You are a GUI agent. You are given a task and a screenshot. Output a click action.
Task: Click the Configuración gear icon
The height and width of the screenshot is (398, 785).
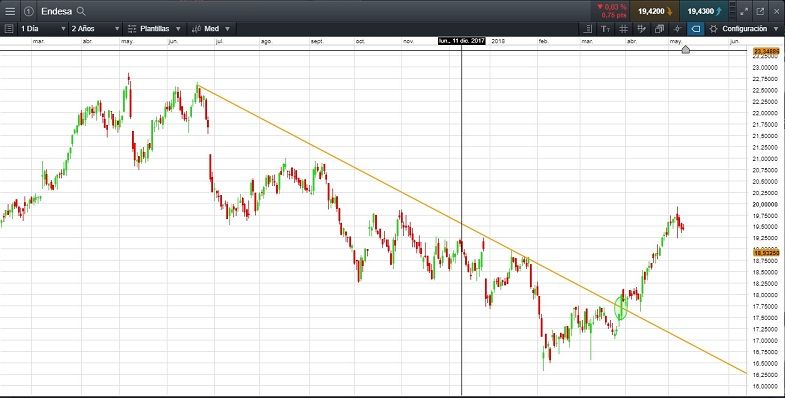[x=713, y=29]
